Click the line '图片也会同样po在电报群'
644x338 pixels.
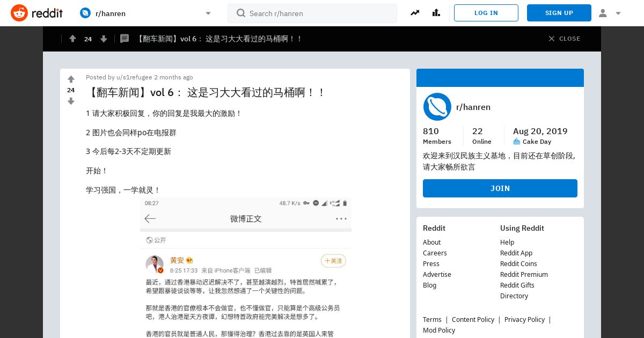click(131, 133)
